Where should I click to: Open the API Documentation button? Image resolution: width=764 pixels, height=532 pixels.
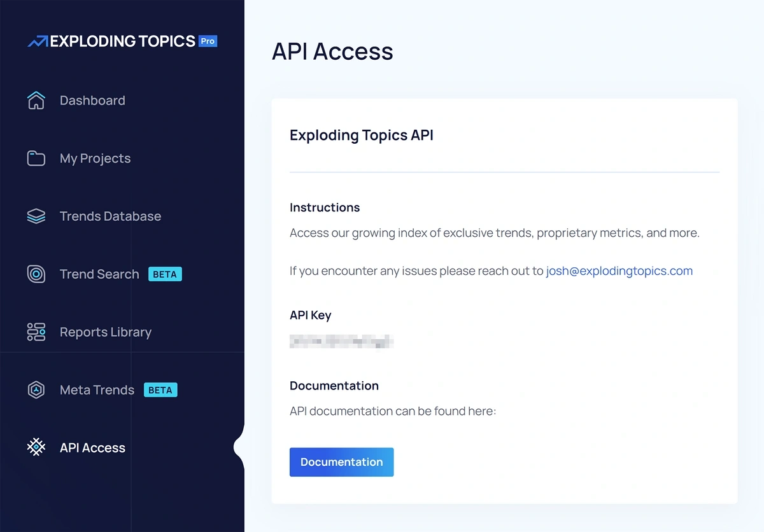tap(342, 462)
